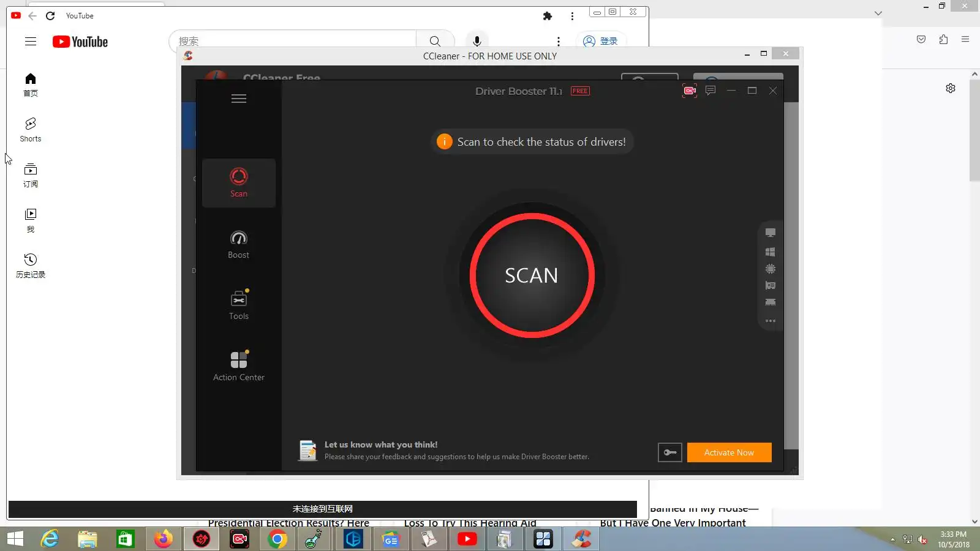Start YouTube voice search with the microphone
Screen dimensions: 980x551
pos(477,41)
